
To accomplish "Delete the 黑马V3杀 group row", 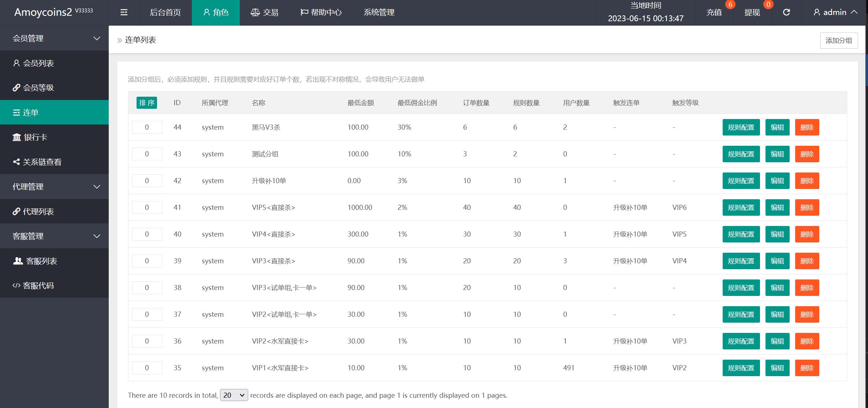I will click(806, 127).
